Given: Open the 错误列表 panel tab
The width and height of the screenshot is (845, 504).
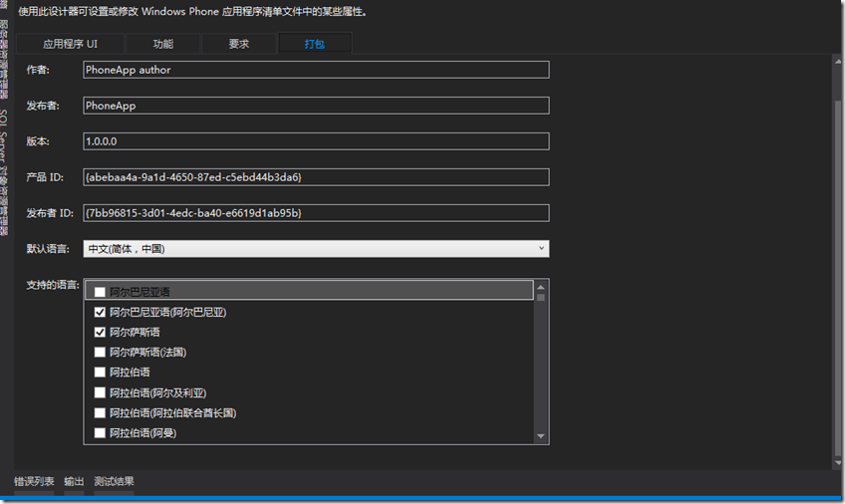Looking at the screenshot, I should pyautogui.click(x=34, y=481).
